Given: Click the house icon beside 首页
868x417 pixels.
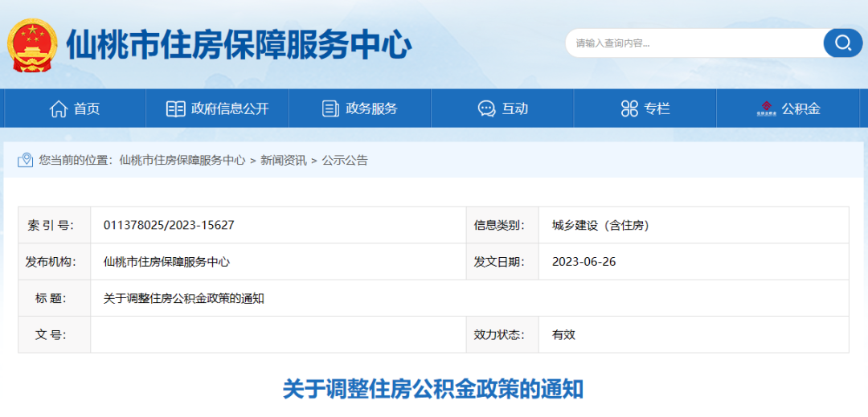Looking at the screenshot, I should click(58, 109).
